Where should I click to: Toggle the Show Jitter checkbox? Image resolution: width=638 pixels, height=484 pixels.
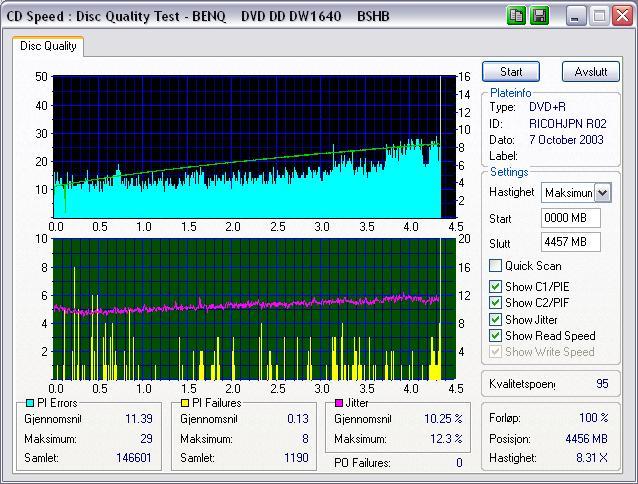tap(495, 320)
